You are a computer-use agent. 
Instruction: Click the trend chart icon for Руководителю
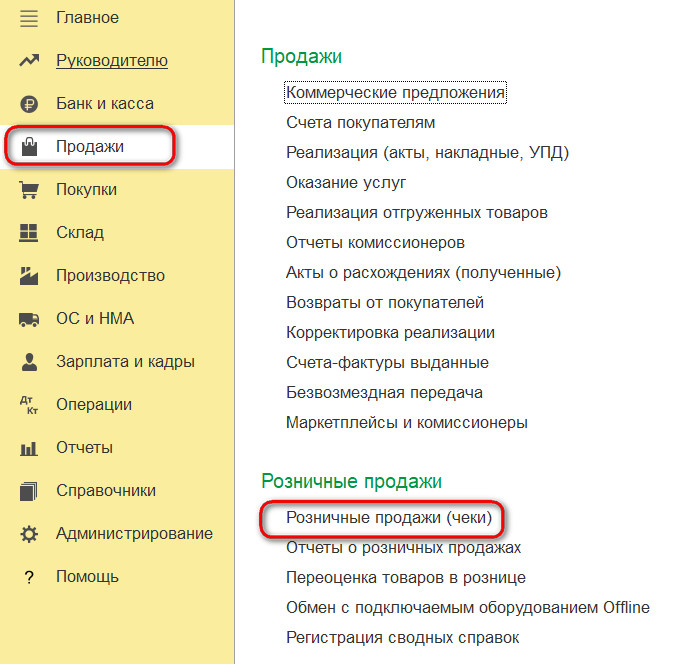29,61
